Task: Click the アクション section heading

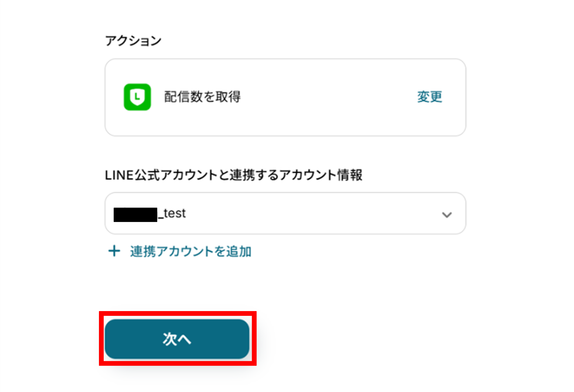Action: pos(133,41)
